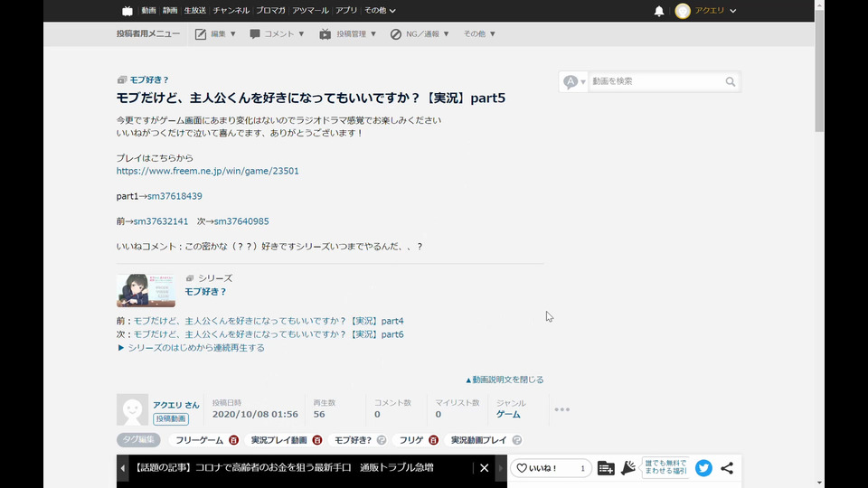The image size is (868, 488).
Task: Click the uploader avatar picture
Action: pos(132,409)
